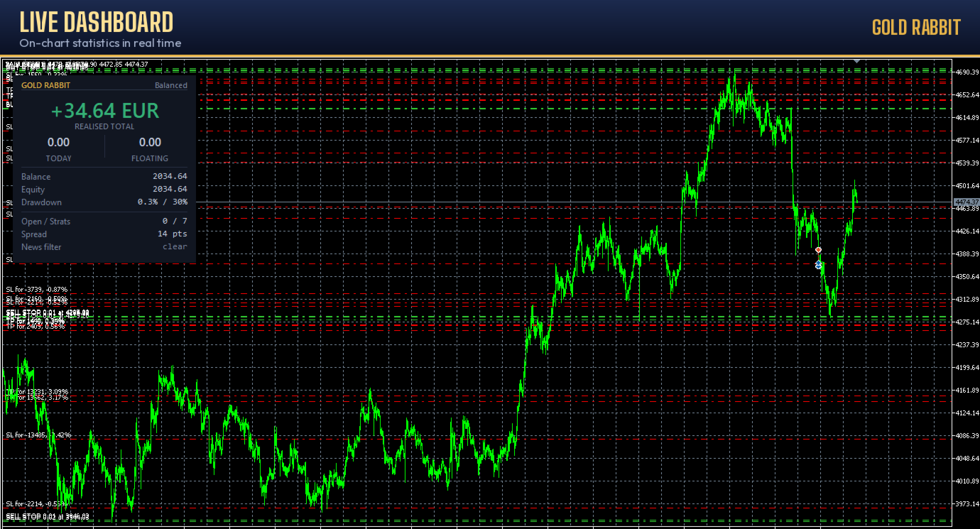Screen dimensions: 980x529
Task: Click the Drawdown 0.3% / 30% row
Action: tap(104, 202)
